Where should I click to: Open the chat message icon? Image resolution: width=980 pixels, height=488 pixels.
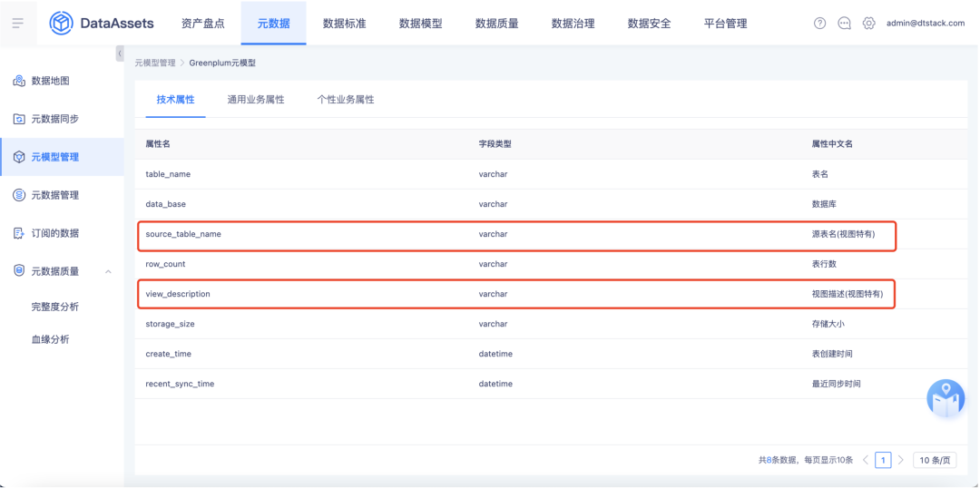[845, 23]
